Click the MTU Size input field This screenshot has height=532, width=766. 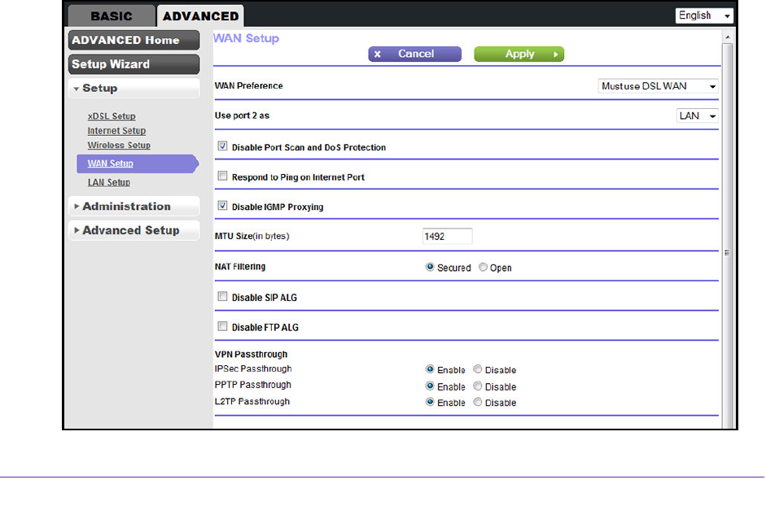[x=447, y=237]
